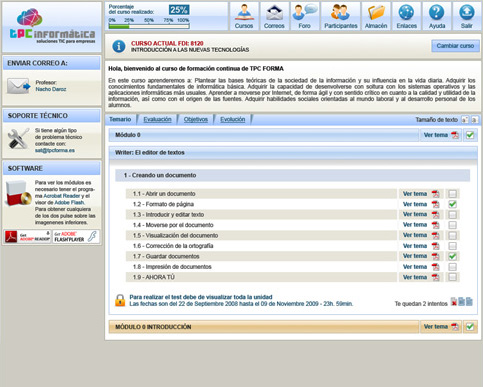Increase text size with larger 'a' icon

point(465,120)
